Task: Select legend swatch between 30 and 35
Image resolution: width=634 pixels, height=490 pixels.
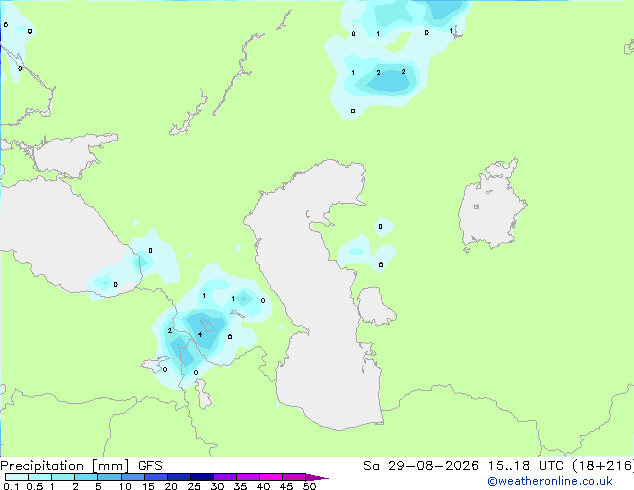Action: 224,477
